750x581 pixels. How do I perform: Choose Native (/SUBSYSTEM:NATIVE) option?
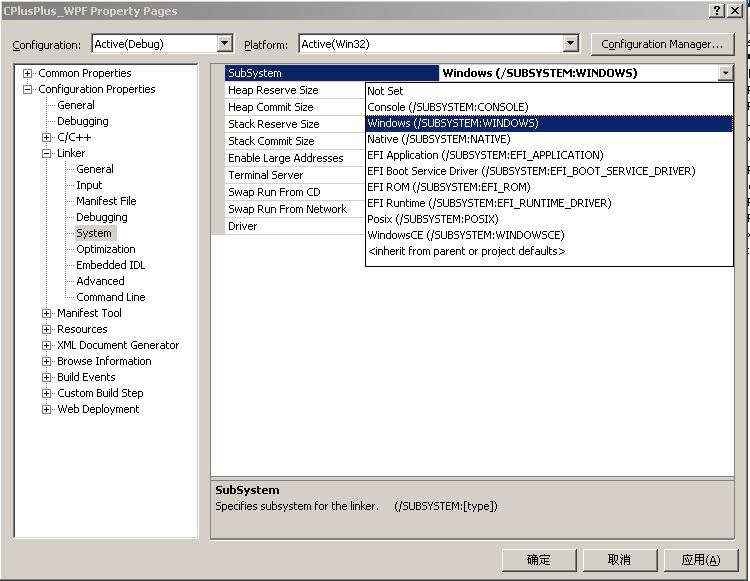[x=549, y=139]
